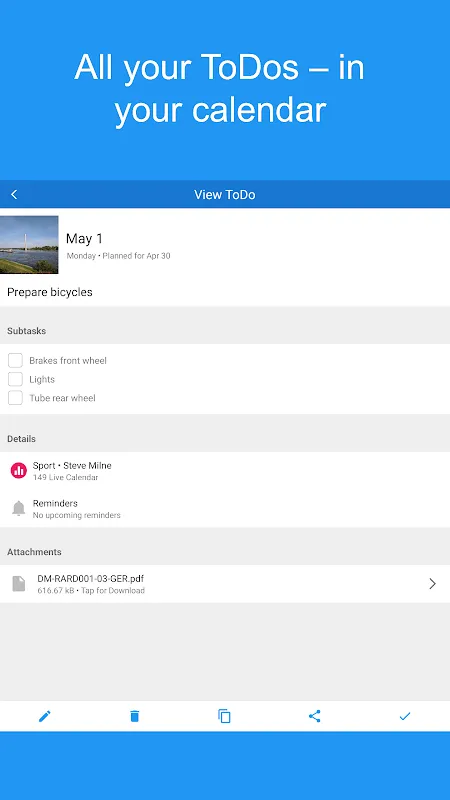450x800 pixels.
Task: Tap the View ToDo header title
Action: click(224, 194)
